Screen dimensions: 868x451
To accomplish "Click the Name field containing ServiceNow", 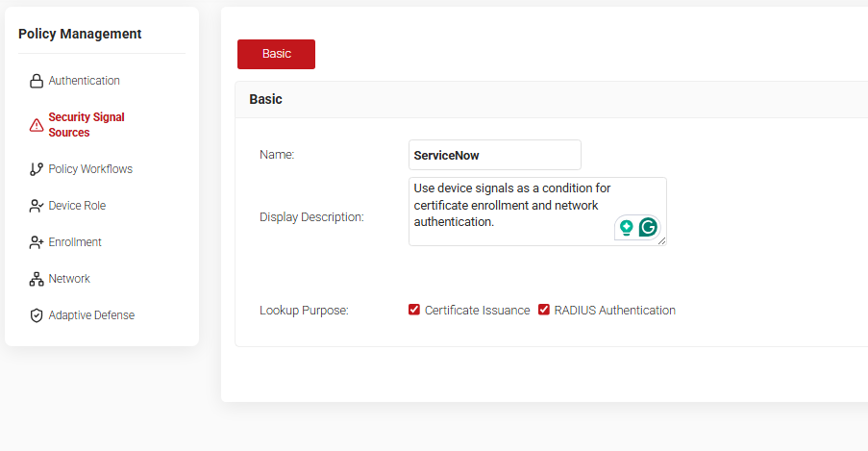I will pos(494,155).
